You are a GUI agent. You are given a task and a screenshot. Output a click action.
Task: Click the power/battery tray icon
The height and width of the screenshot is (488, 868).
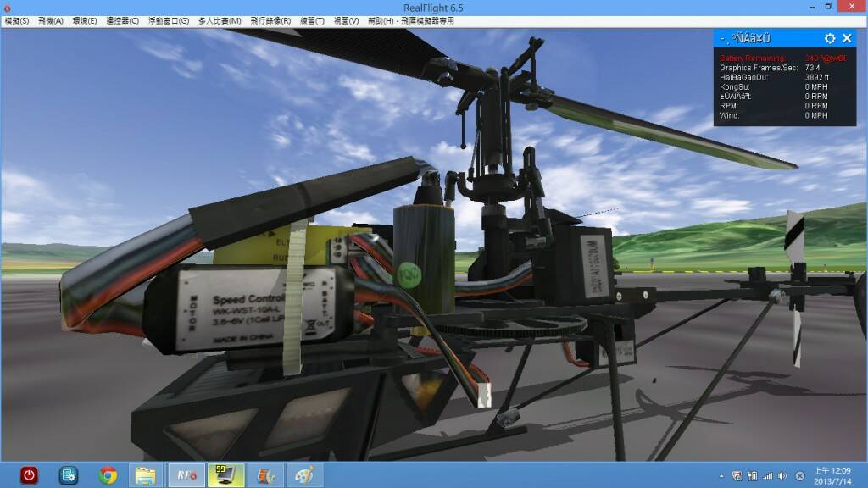tap(753, 476)
